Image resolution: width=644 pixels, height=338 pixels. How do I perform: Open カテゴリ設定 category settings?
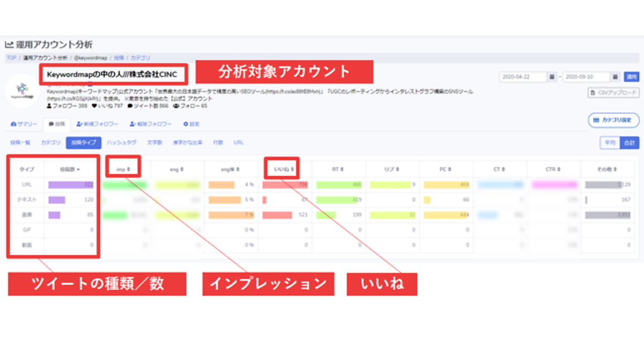(x=614, y=120)
